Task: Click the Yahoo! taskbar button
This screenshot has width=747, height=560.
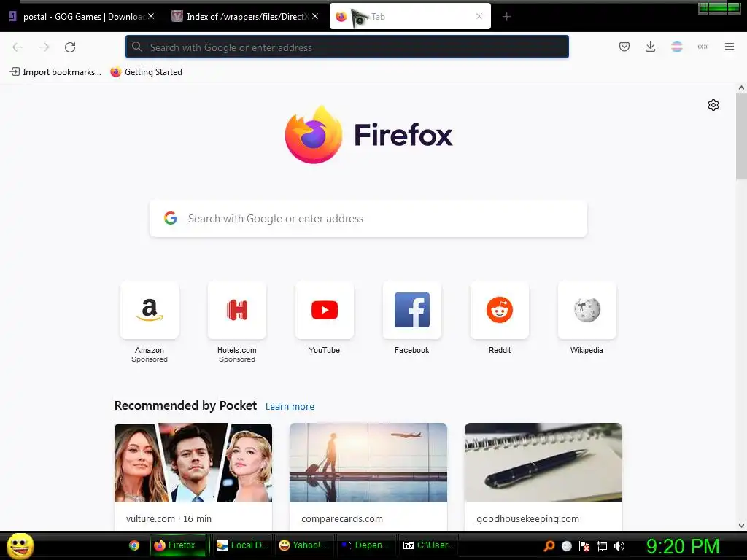Action: [x=304, y=545]
